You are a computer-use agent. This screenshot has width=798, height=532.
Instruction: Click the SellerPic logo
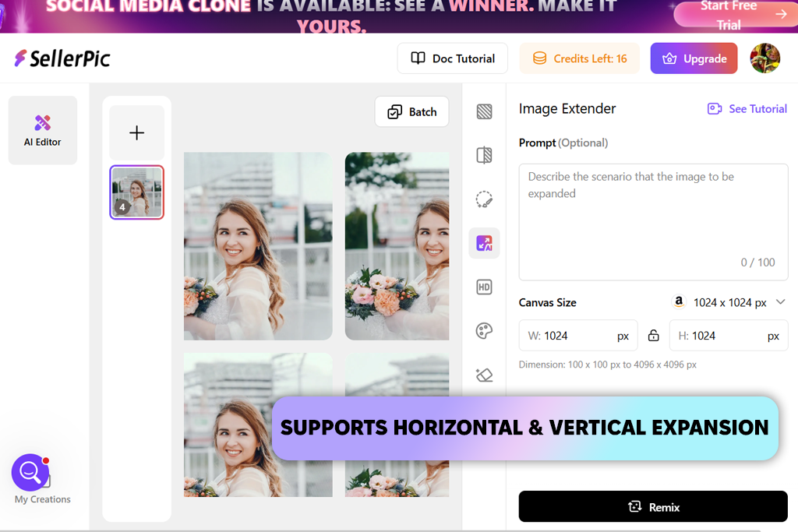click(x=62, y=58)
